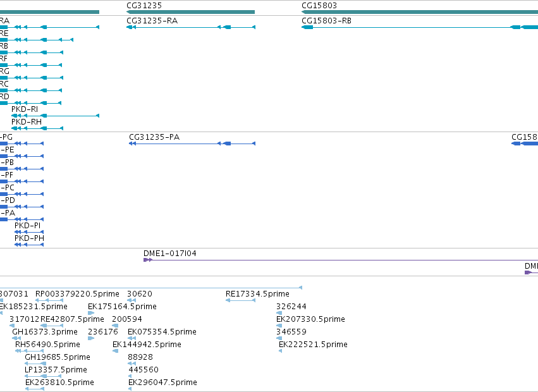Select the 445560 feature label
The height and width of the screenshot is (392, 538).
[143, 370]
